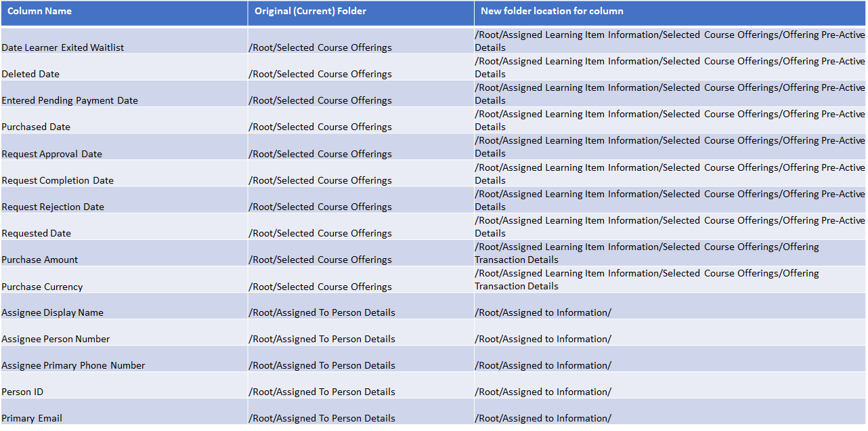Click 'Assigned to Information' in Assignee Primary Phone row
This screenshot has height=431, width=868.
click(x=670, y=358)
